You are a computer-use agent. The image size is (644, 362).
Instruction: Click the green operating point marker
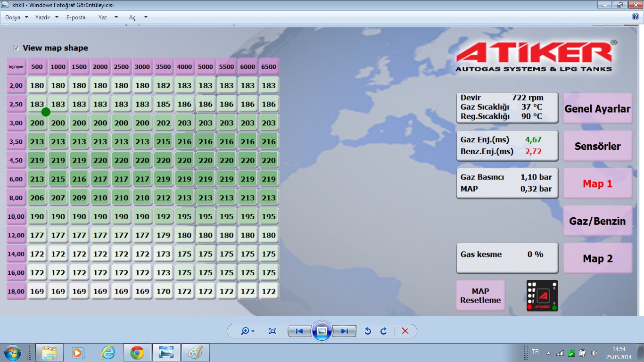[x=46, y=112]
